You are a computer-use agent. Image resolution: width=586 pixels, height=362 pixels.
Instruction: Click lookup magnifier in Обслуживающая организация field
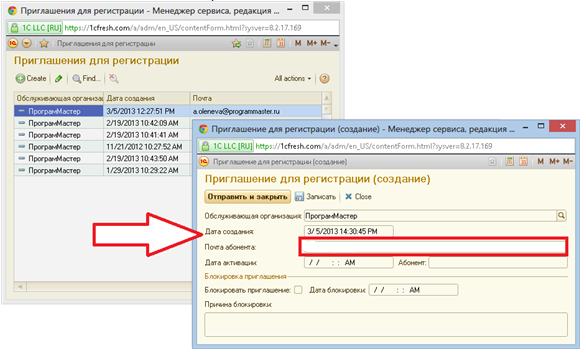point(561,216)
